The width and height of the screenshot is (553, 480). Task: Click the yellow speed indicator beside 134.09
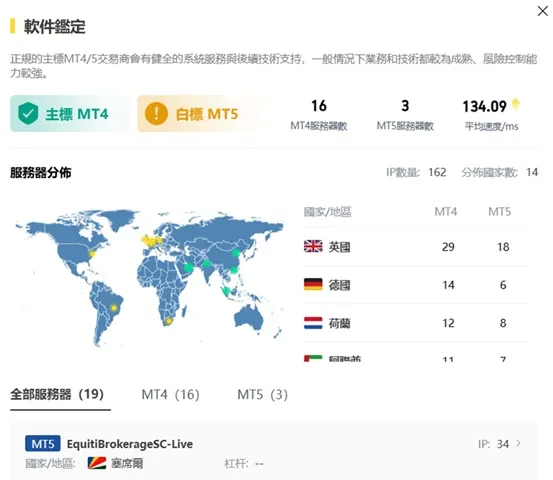(516, 104)
